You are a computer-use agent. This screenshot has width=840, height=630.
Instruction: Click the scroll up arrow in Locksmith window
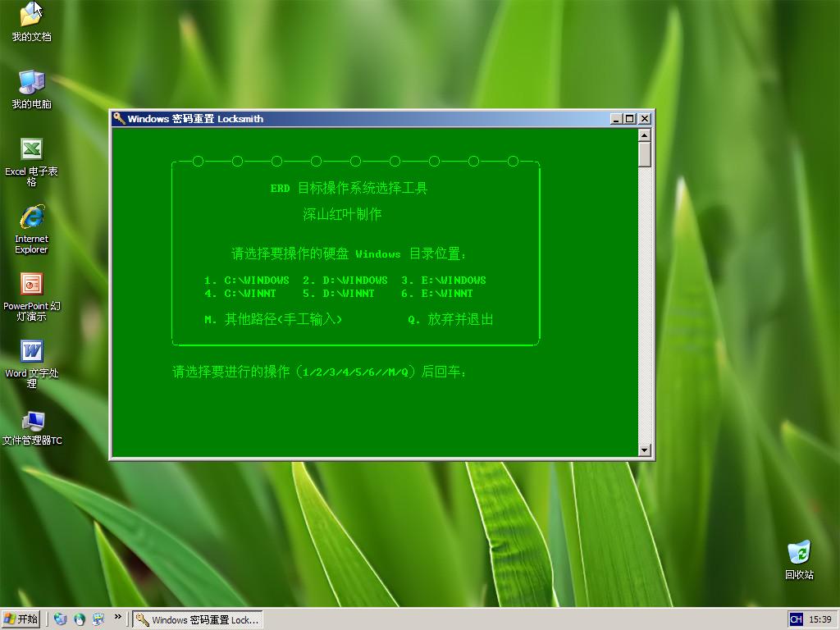click(x=644, y=135)
